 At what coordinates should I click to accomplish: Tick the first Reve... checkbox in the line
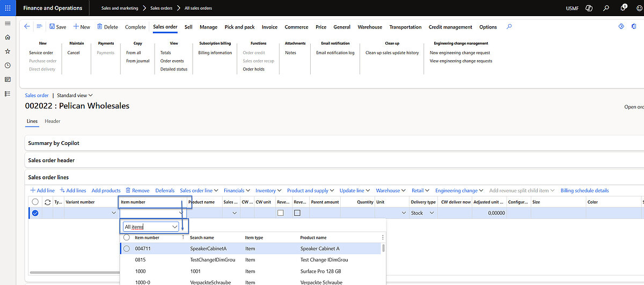(280, 213)
